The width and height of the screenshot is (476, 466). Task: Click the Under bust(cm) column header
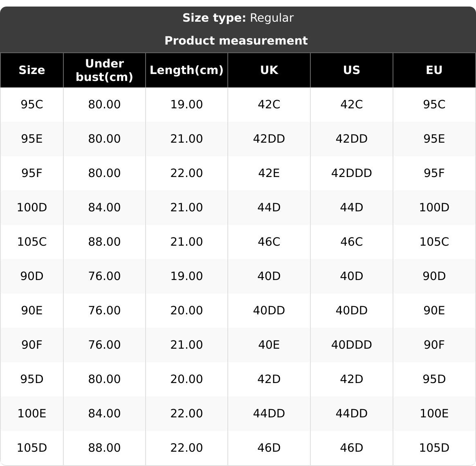(x=104, y=70)
